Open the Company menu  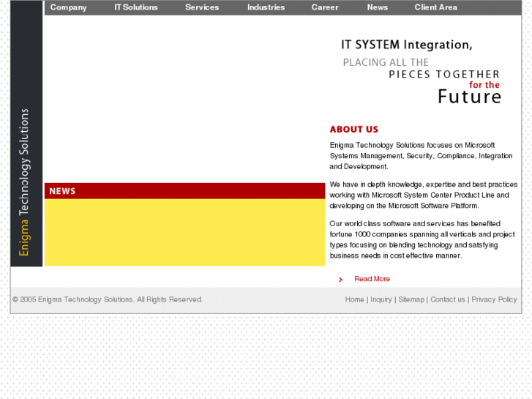tap(68, 7)
